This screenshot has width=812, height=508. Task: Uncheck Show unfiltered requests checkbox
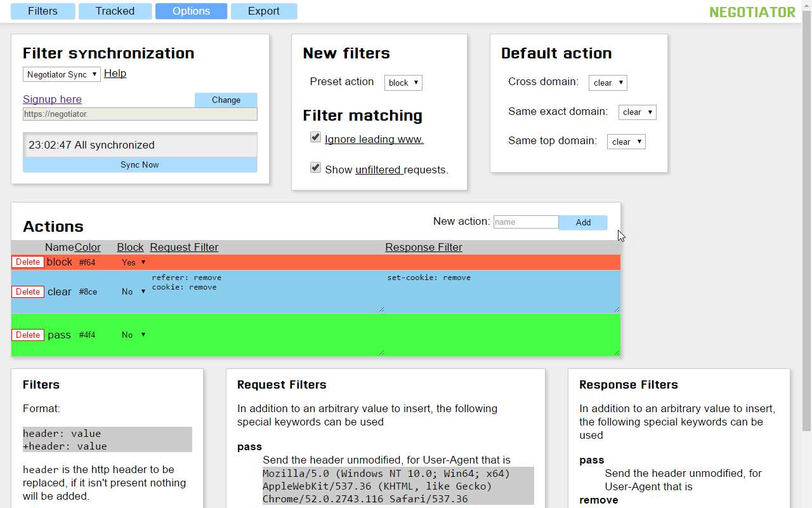pos(315,168)
